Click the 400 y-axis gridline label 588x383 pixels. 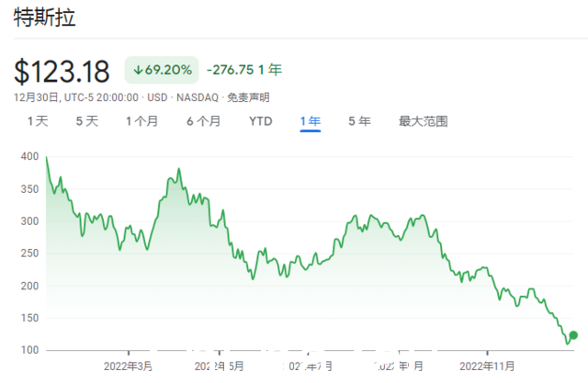(x=29, y=156)
